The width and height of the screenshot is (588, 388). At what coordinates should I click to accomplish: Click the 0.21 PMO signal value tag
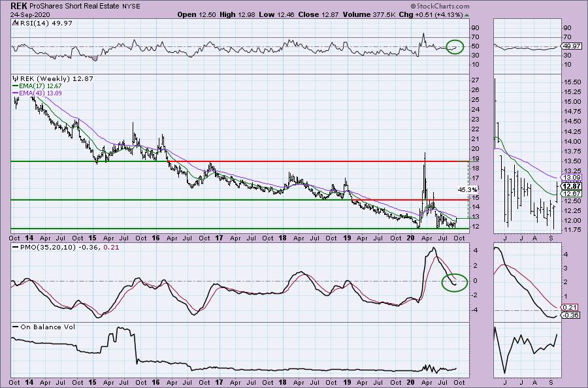click(570, 308)
